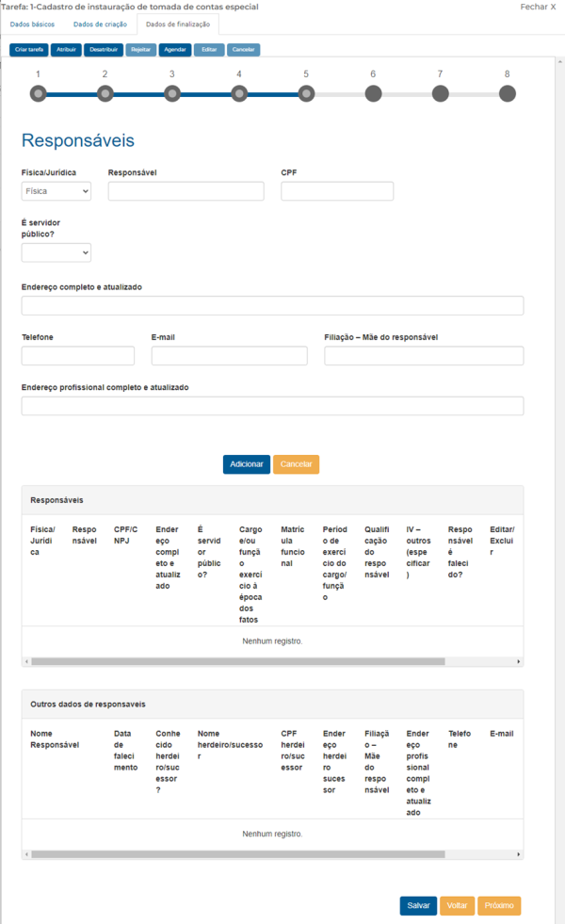Screen dimensions: 565x924
Task: Click the Atribuir toolbar button
Action: (x=66, y=50)
